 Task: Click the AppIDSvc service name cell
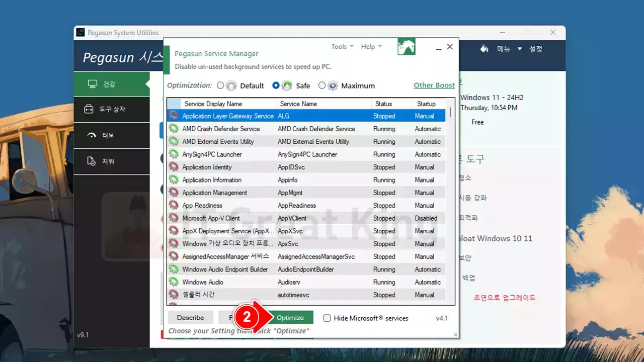pyautogui.click(x=291, y=167)
